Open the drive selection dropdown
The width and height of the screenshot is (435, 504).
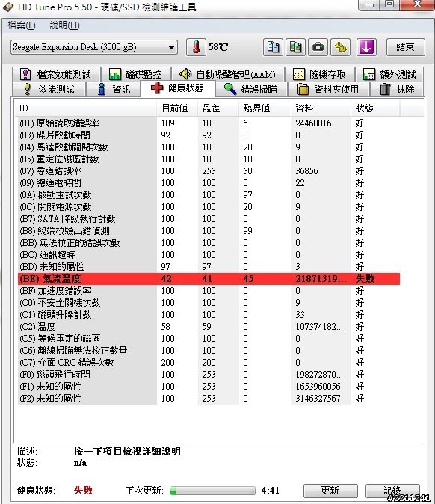pos(94,47)
